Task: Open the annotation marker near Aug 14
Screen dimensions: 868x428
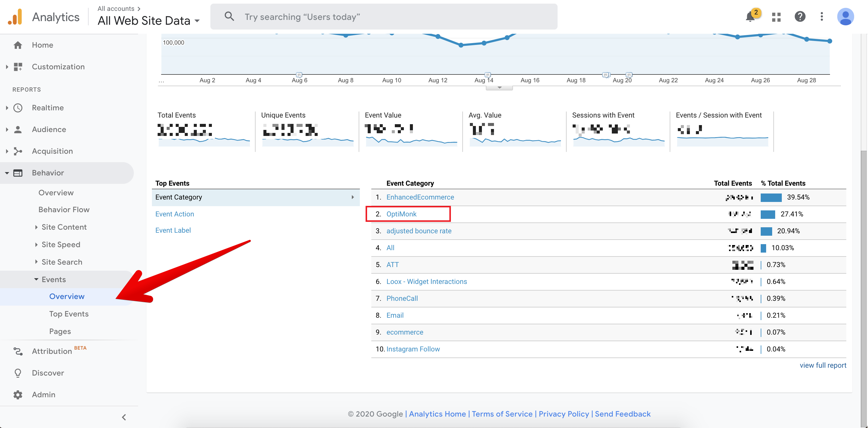Action: click(x=488, y=75)
